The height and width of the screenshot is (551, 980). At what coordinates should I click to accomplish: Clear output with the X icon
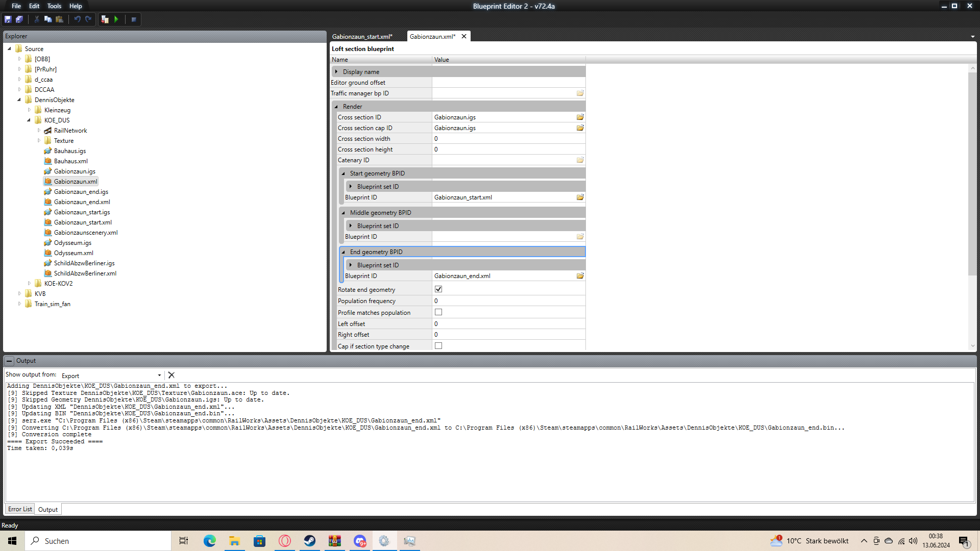click(x=171, y=375)
